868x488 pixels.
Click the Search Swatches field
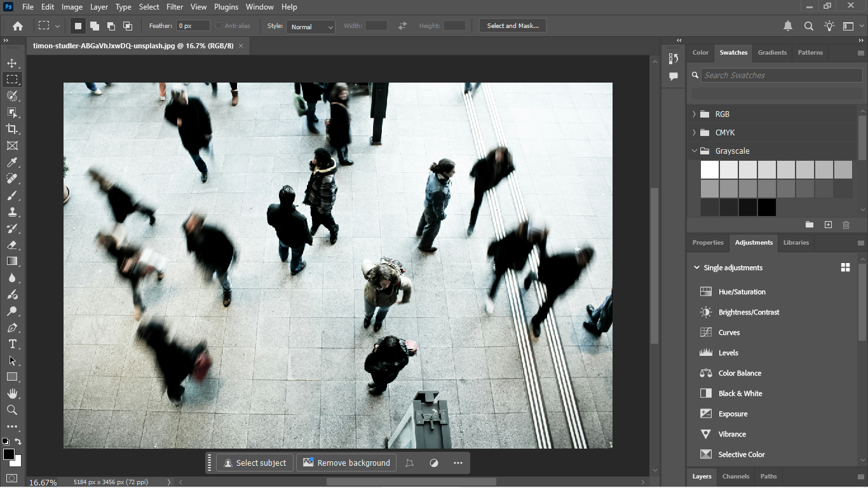(x=781, y=75)
